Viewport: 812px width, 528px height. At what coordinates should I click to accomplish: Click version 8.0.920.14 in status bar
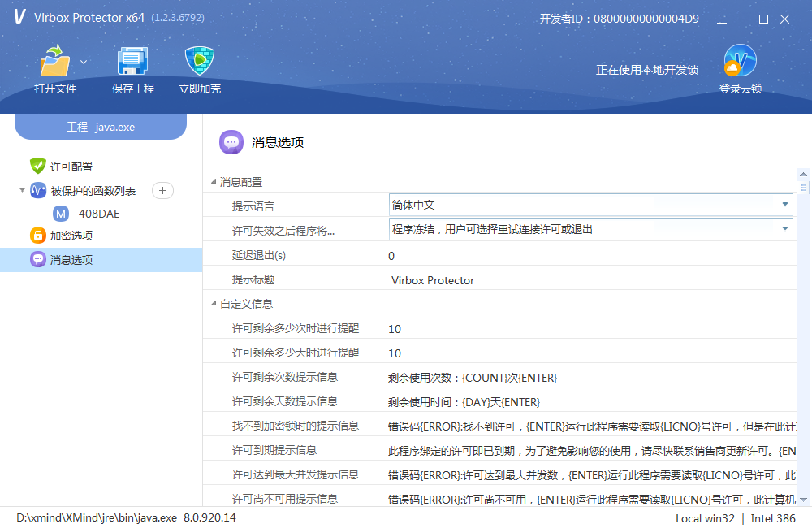click(209, 517)
